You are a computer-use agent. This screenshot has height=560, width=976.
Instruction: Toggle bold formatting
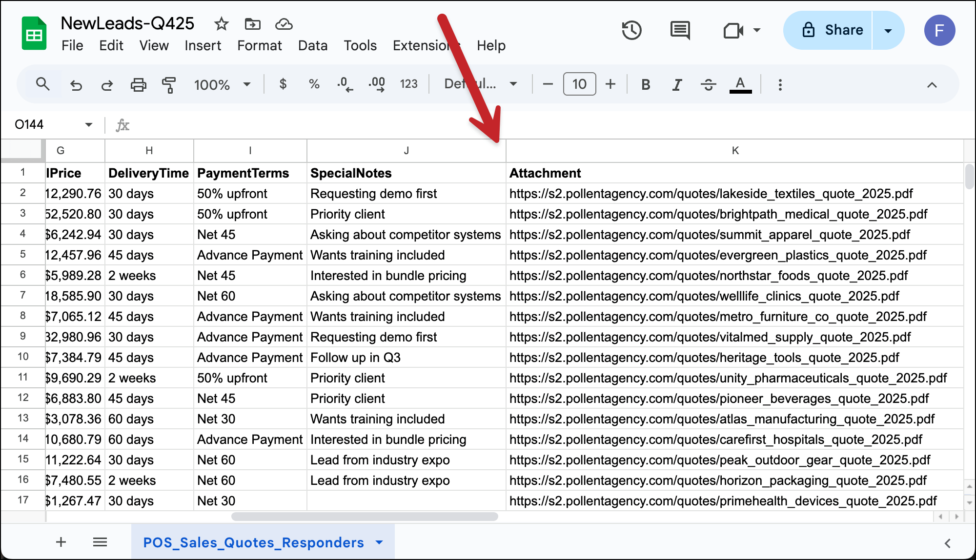(x=645, y=84)
